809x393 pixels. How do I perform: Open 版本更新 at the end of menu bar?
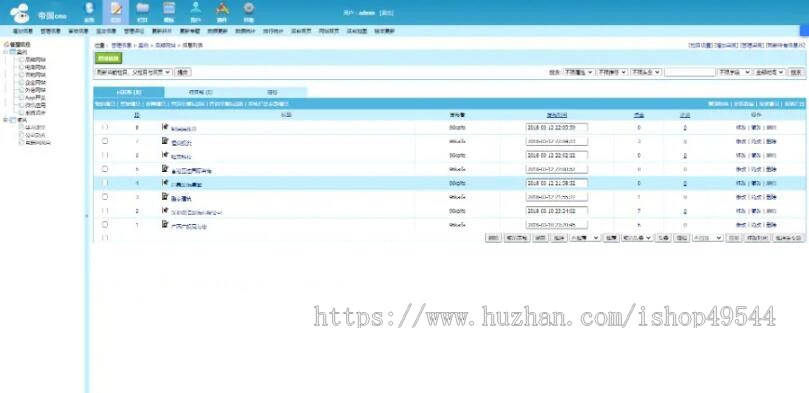[384, 31]
